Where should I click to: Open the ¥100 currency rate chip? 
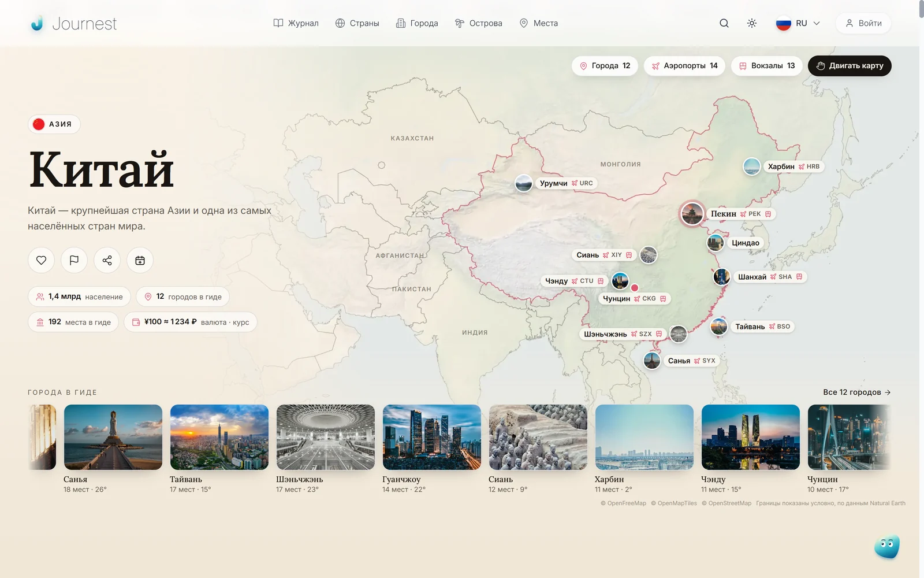pyautogui.click(x=191, y=322)
